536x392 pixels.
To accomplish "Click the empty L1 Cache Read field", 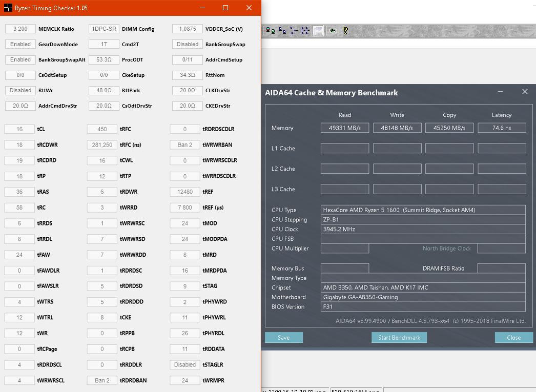I will [x=345, y=148].
